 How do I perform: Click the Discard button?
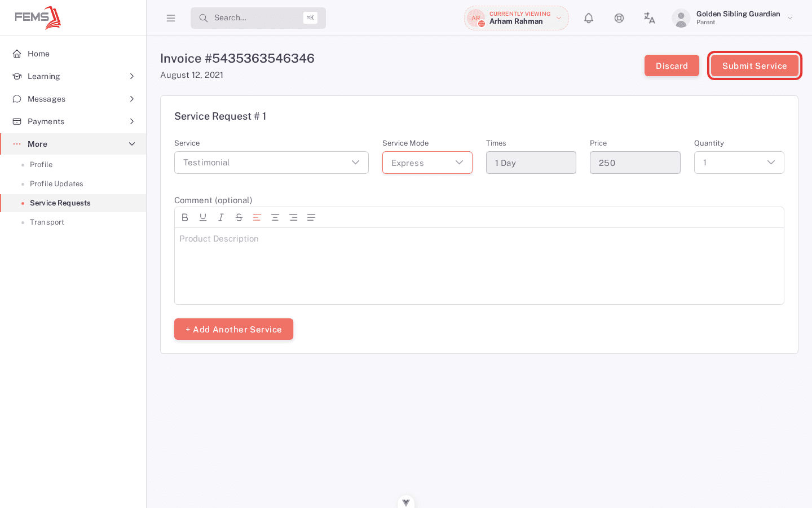click(672, 65)
